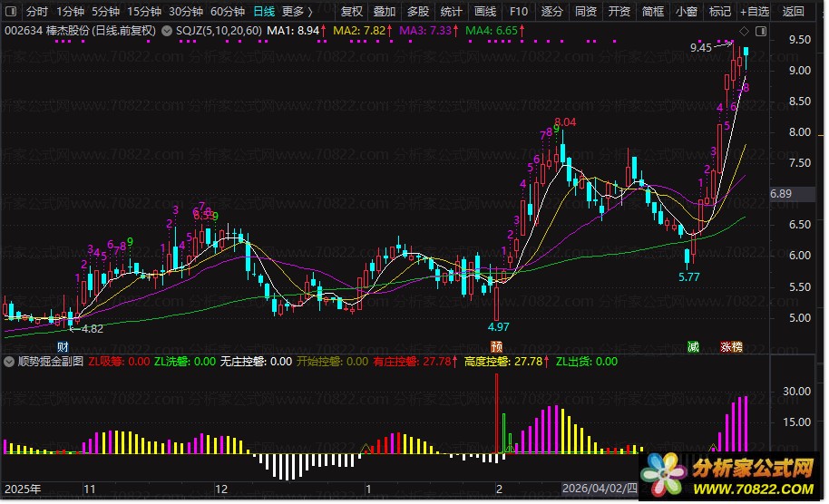Image resolution: width=829 pixels, height=504 pixels.
Task: Open the SQJZ indicator dropdown arrow
Action: point(167,31)
